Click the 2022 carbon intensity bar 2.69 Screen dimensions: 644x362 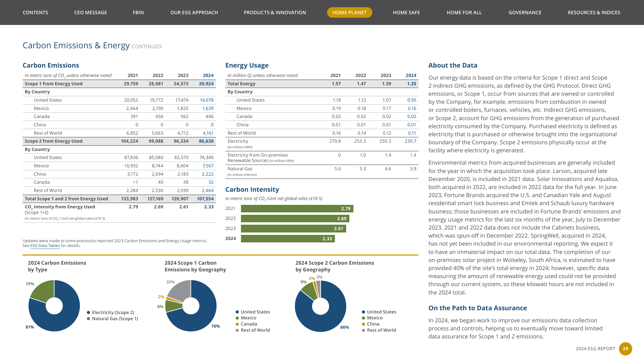(295, 219)
